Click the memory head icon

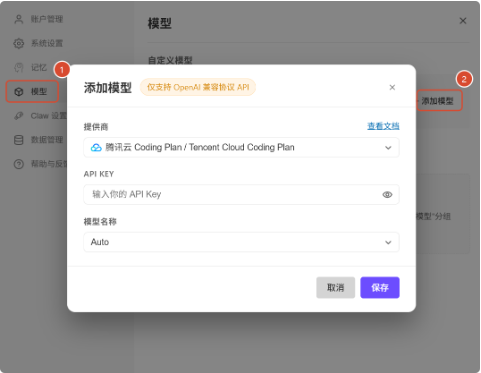point(19,68)
